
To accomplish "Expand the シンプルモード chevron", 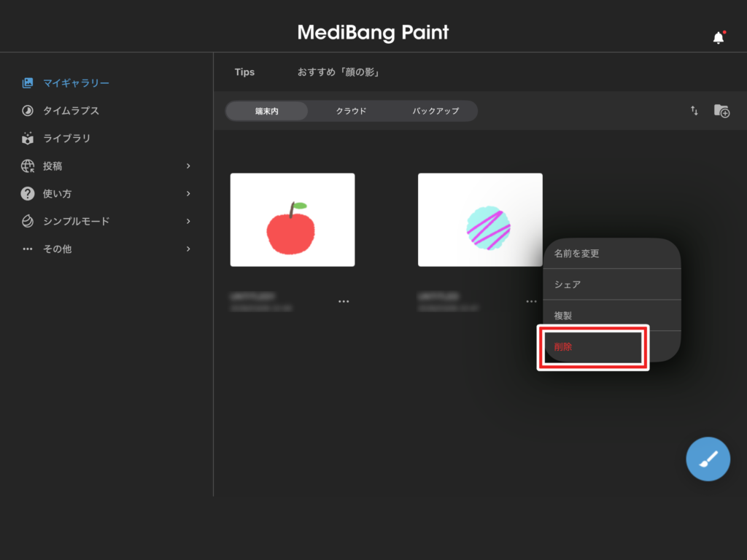I will click(188, 222).
